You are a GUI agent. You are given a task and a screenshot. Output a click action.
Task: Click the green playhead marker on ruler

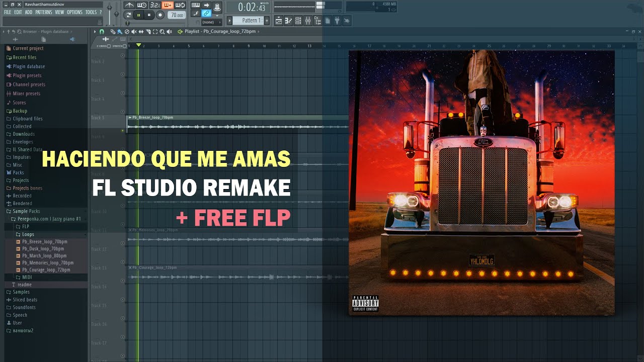point(138,45)
